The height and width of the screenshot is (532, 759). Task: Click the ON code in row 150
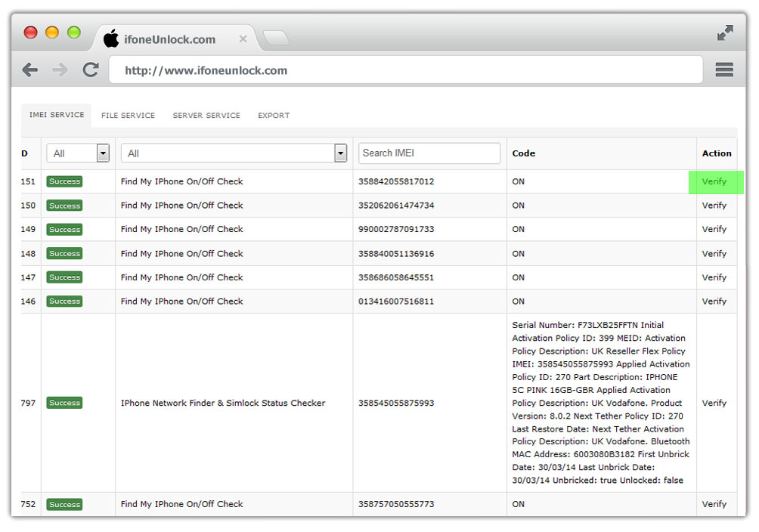tap(519, 206)
